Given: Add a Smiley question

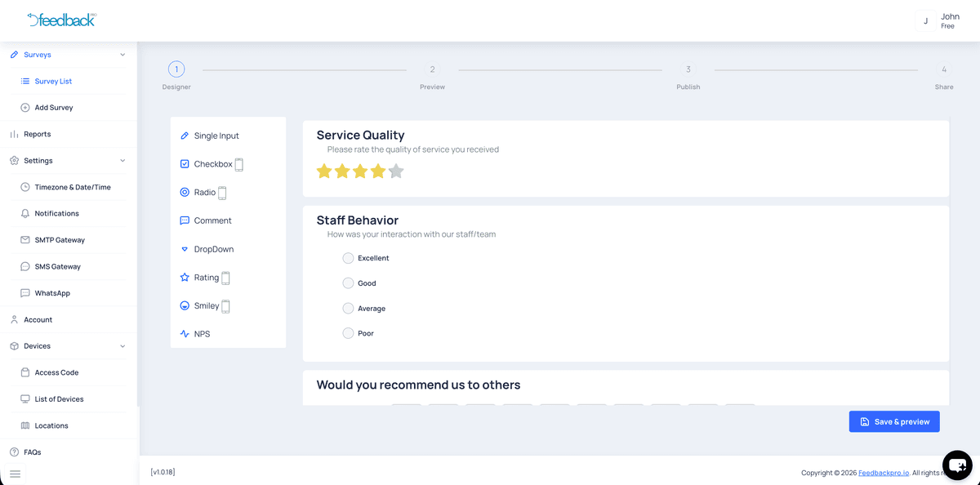Looking at the screenshot, I should tap(206, 305).
